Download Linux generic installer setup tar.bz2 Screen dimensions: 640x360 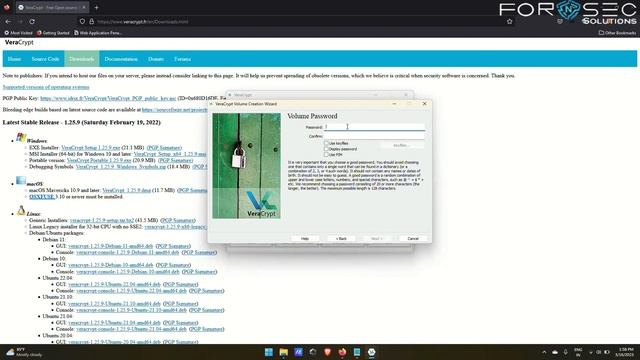pos(102,220)
